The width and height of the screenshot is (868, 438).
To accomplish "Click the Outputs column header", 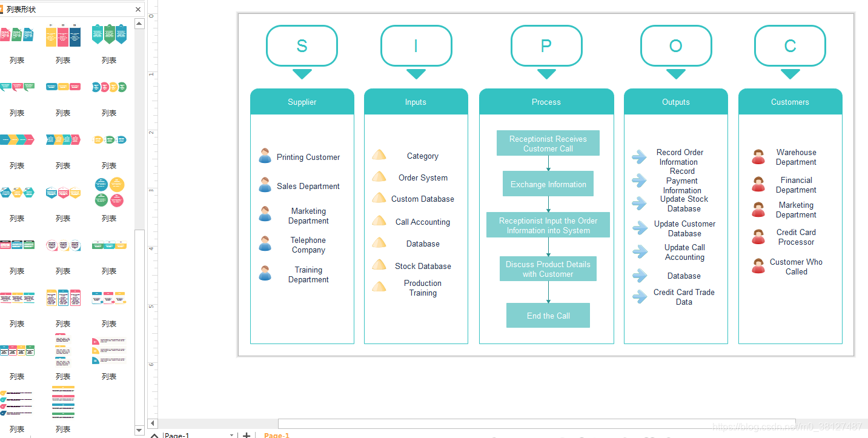I will 676,102.
